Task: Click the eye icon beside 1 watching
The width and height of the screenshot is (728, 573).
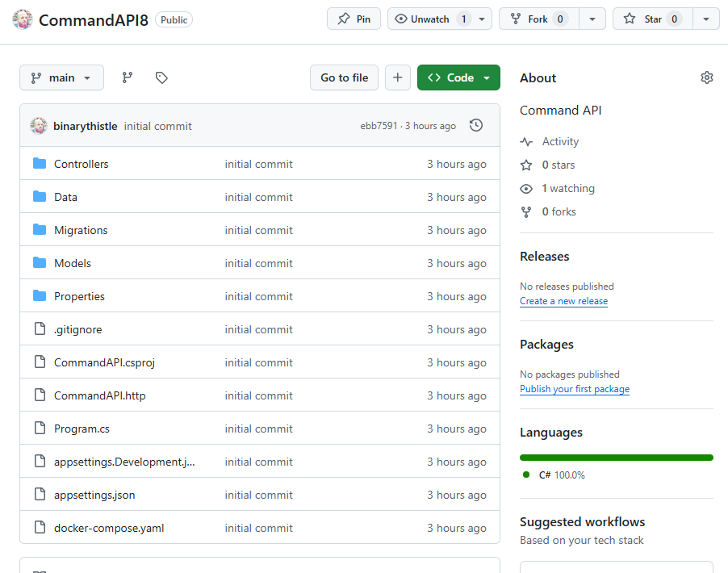Action: [x=526, y=189]
